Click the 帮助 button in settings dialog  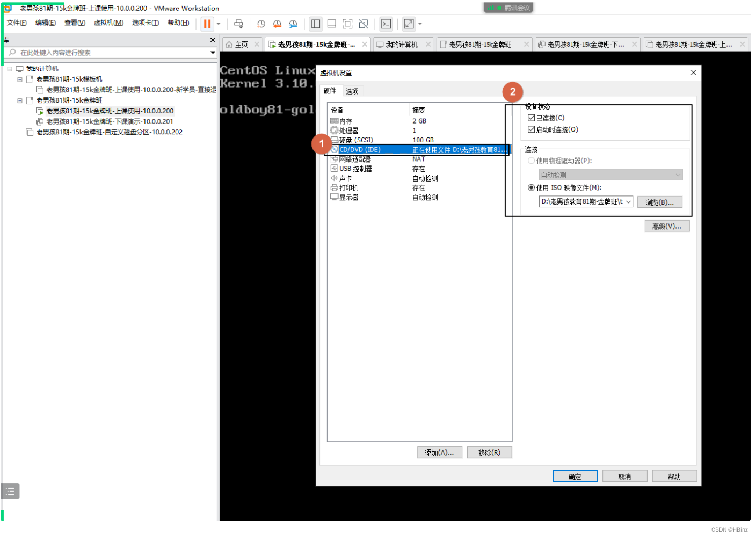(x=674, y=476)
